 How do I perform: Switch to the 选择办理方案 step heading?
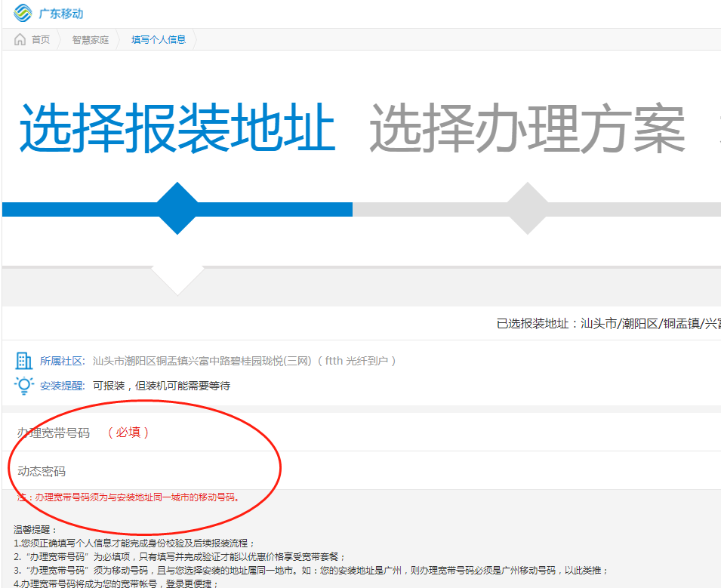(527, 128)
